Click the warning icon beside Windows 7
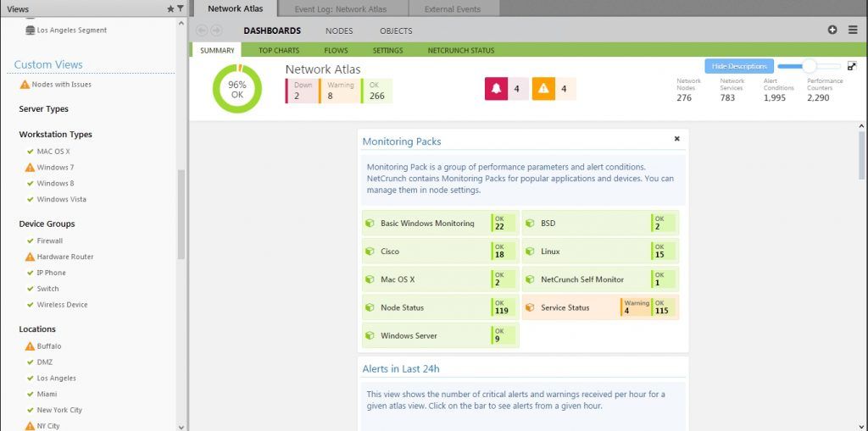This screenshot has width=868, height=431. point(30,167)
